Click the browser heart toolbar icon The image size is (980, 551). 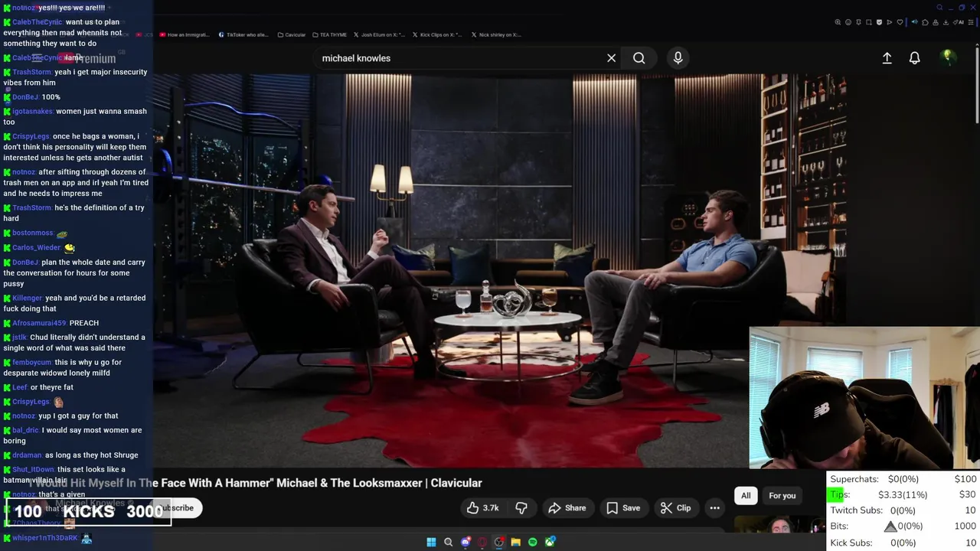[900, 22]
